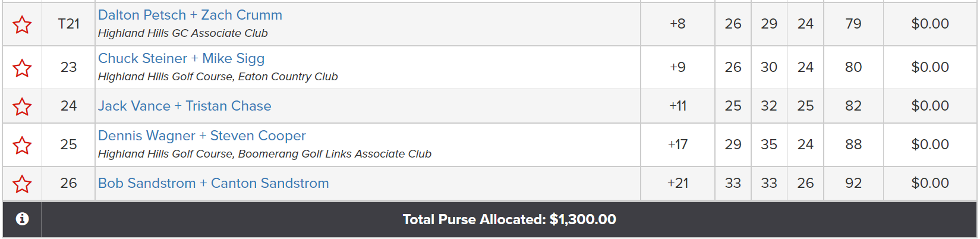Screen dimensions: 980x239
Task: Click total score 79 for T21 team
Action: click(x=853, y=24)
